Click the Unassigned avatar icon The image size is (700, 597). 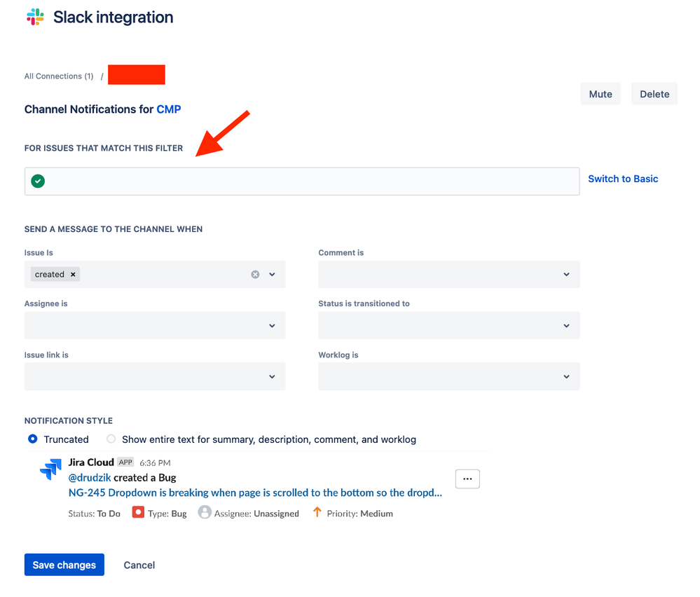205,512
